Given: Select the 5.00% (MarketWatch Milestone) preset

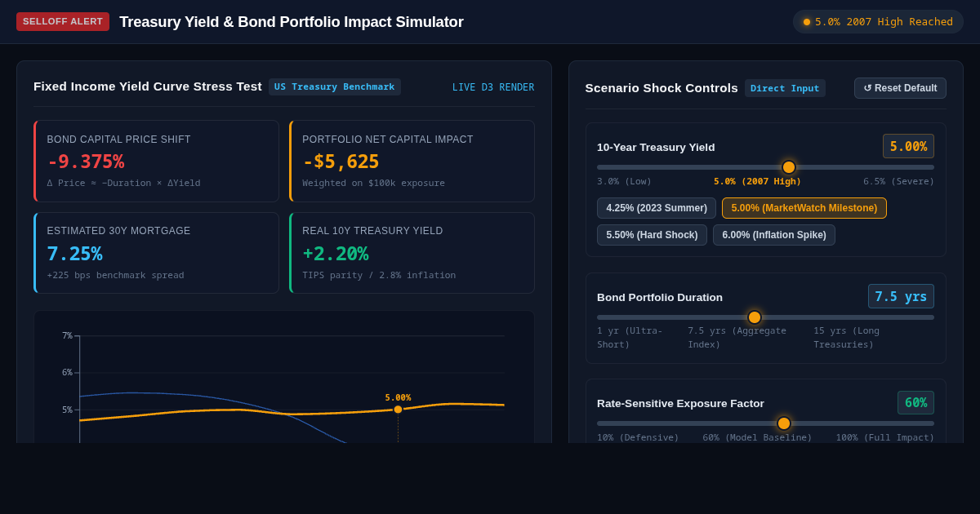Looking at the screenshot, I should point(804,208).
